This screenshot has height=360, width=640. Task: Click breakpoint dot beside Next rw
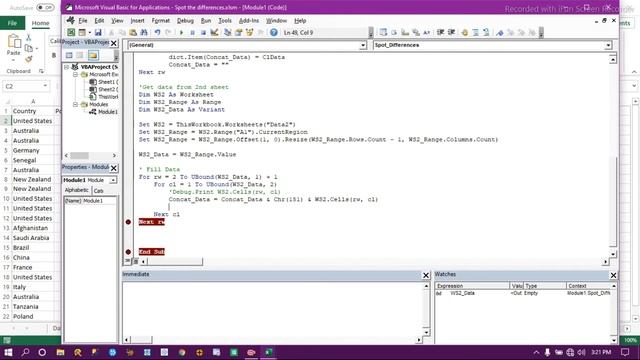coord(128,222)
